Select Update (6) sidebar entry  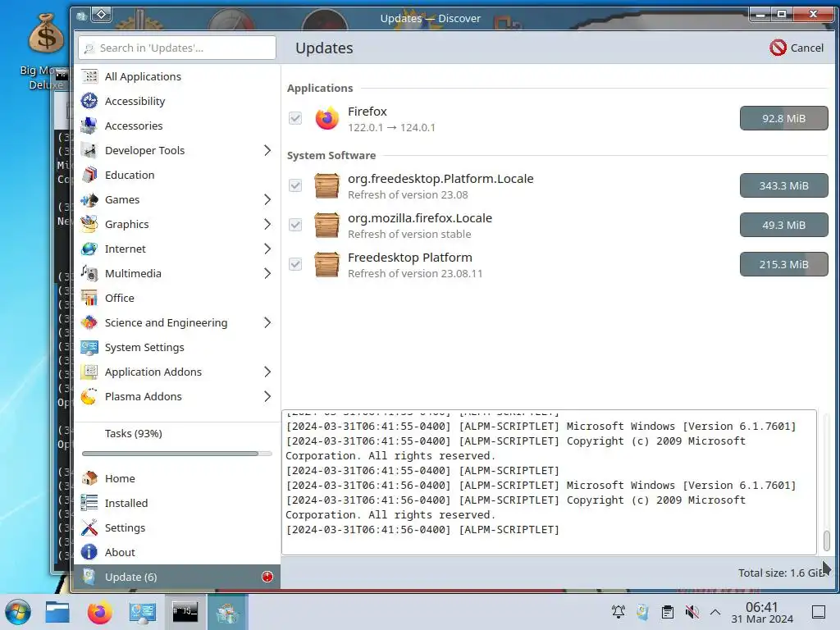(177, 577)
